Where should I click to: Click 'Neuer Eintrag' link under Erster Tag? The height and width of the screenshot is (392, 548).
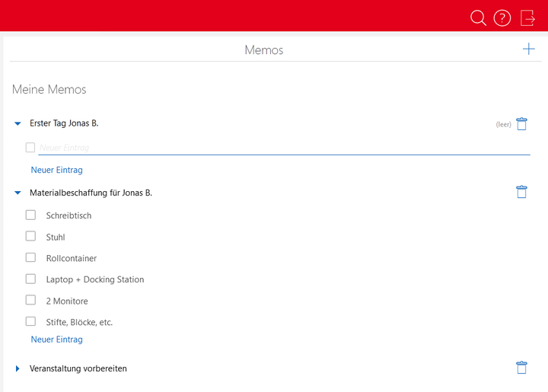[56, 170]
